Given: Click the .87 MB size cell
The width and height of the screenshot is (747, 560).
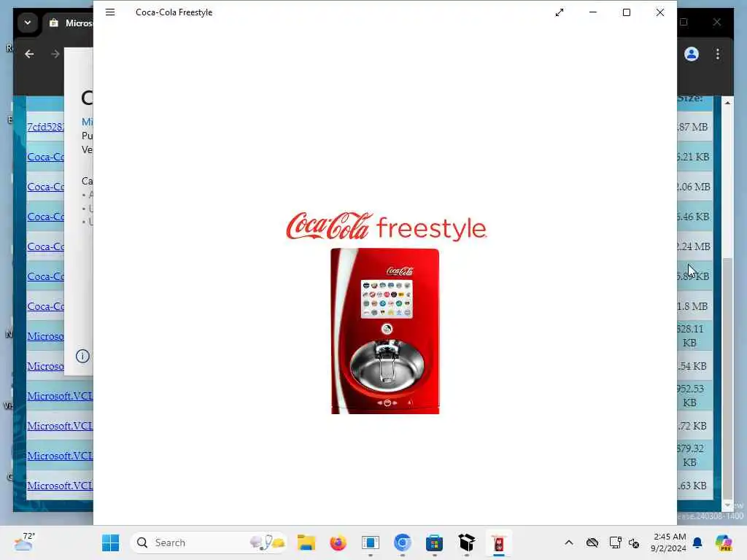Looking at the screenshot, I should point(694,127).
